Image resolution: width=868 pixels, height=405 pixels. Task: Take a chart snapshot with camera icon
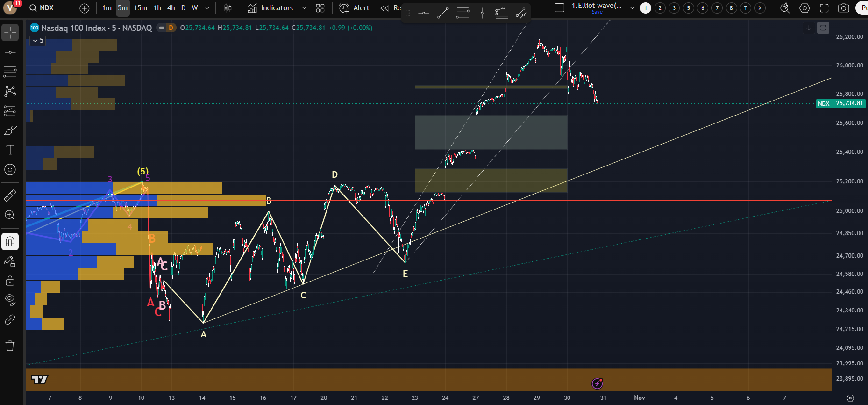click(843, 8)
